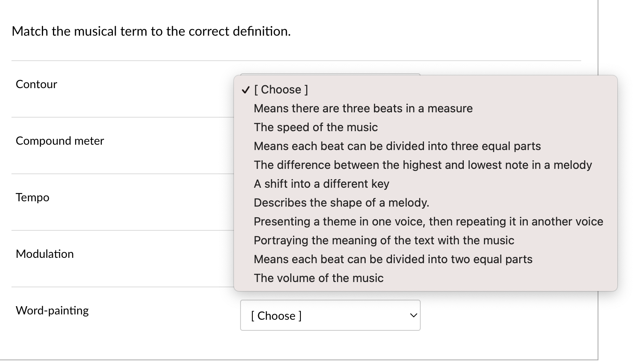The width and height of the screenshot is (637, 364).
Task: Click the term label "Contour"
Action: (x=36, y=84)
